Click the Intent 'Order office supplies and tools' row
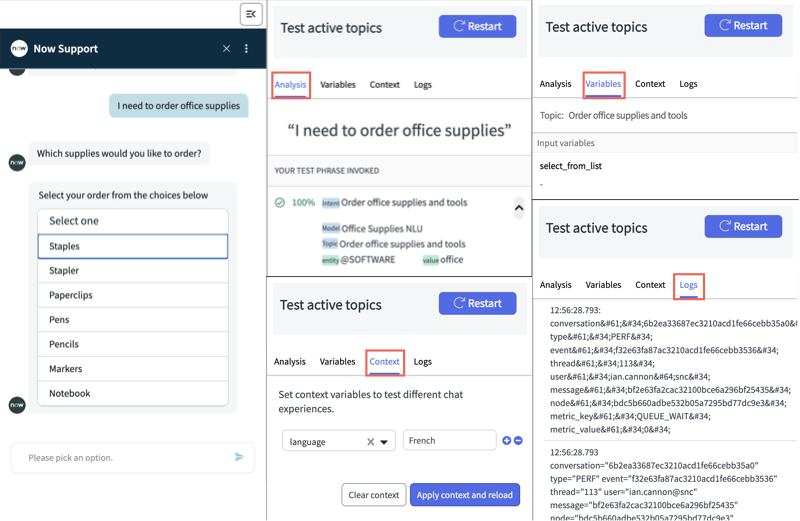The image size is (800, 521). [394, 203]
